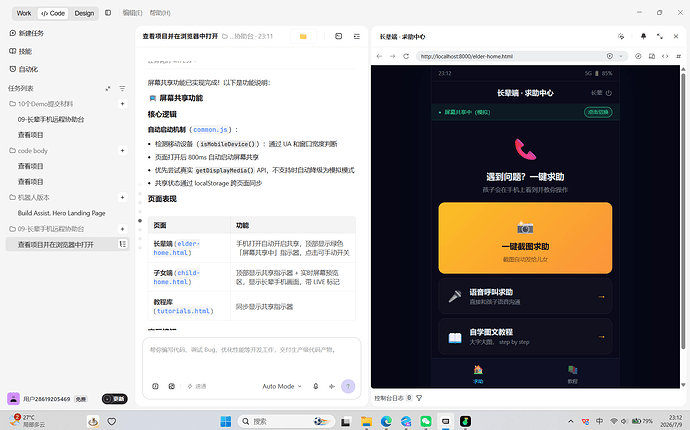Open the task list filter icon
This screenshot has height=430, width=690.
tap(122, 88)
